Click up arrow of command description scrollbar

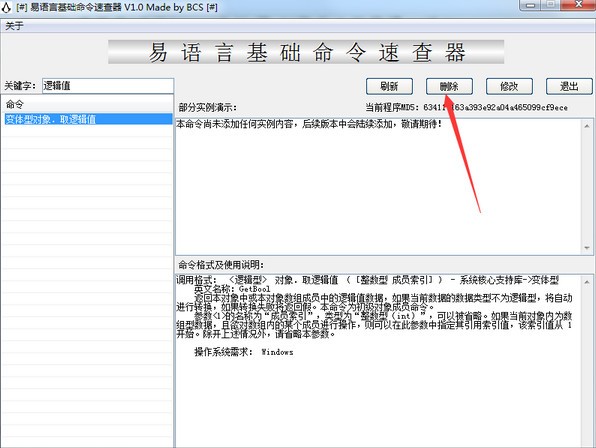[587, 282]
